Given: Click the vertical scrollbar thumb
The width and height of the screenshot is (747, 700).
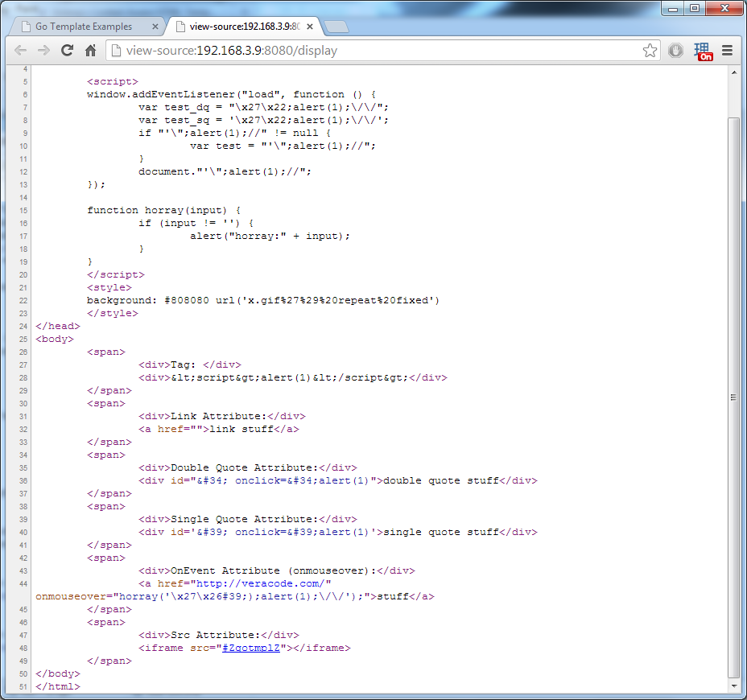Looking at the screenshot, I should pos(733,397).
